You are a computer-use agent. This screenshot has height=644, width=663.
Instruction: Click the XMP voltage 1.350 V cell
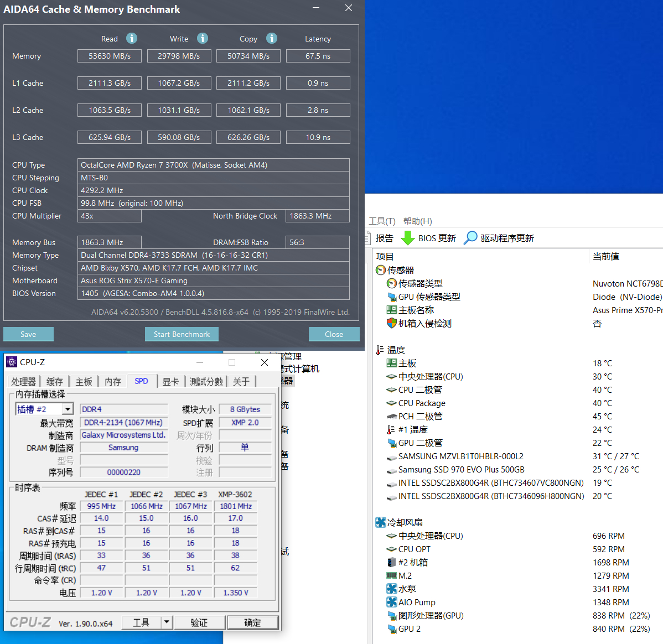coord(236,593)
